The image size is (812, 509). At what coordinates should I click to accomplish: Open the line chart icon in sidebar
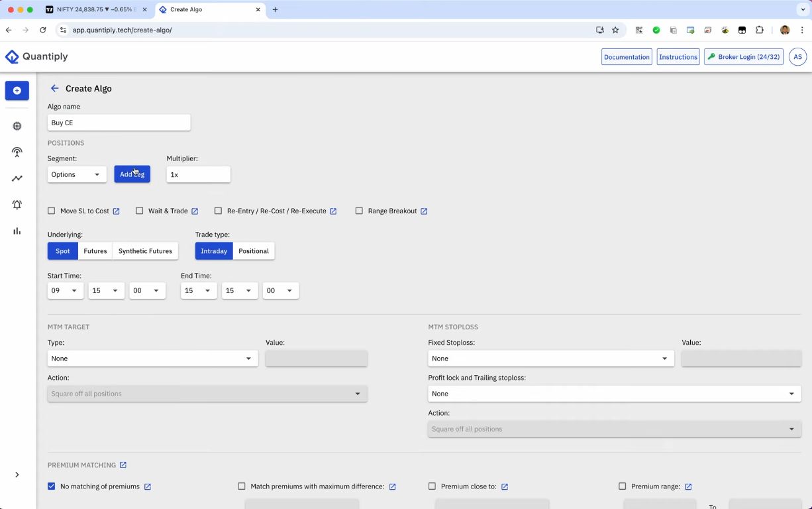[17, 178]
